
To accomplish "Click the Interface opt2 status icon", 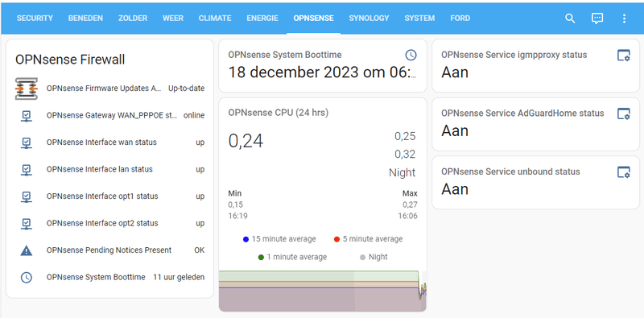I will 27,224.
